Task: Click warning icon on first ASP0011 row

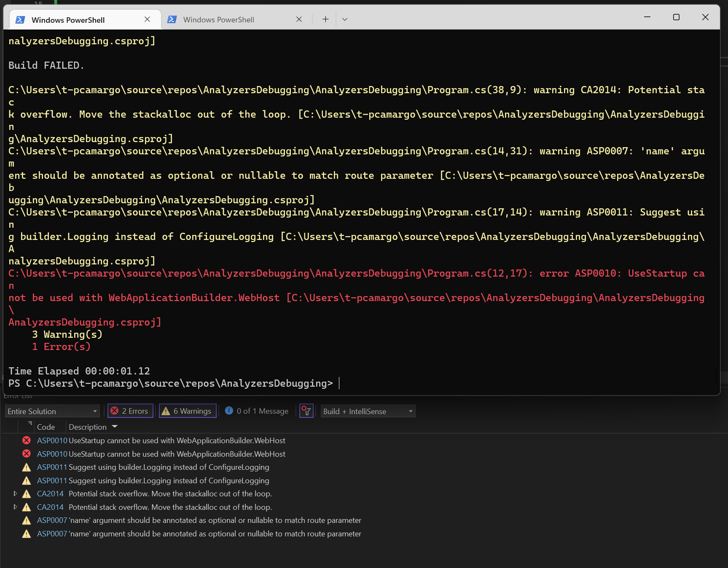Action: pos(27,467)
